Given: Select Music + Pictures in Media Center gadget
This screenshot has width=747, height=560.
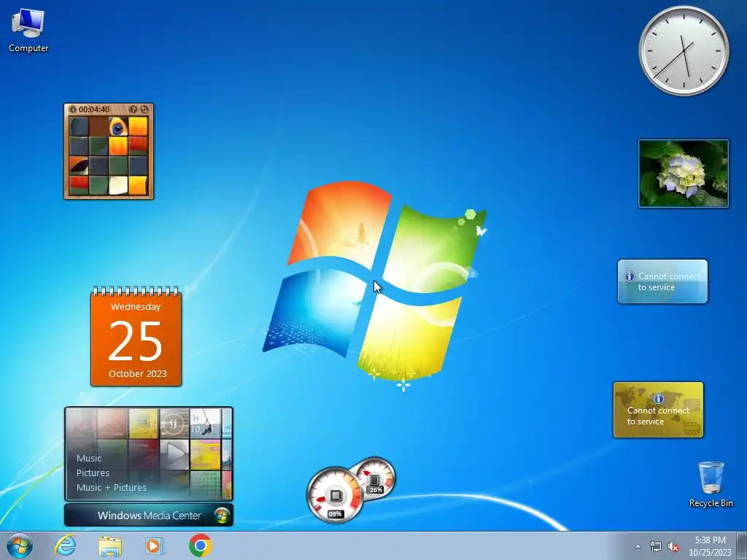Looking at the screenshot, I should [x=112, y=488].
